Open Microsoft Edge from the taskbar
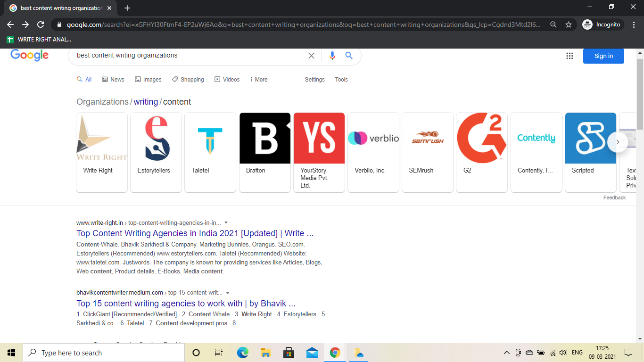The width and height of the screenshot is (644, 362). [x=242, y=353]
